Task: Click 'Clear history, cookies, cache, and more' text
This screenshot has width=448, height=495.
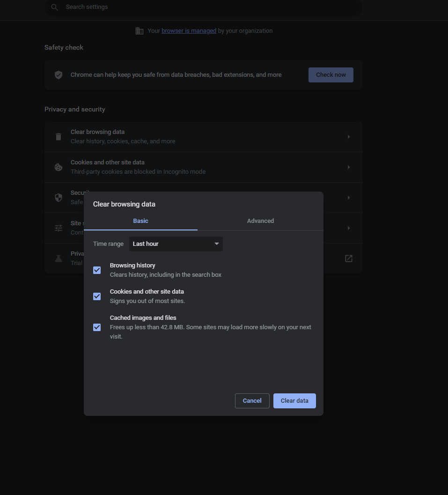Action: 123,141
